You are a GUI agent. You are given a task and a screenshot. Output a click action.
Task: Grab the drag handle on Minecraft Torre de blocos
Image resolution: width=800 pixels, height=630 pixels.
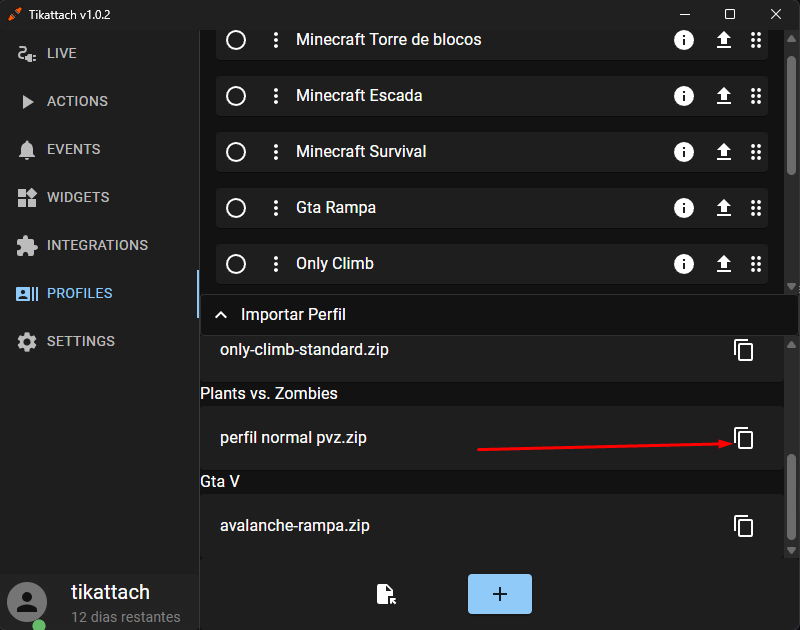tap(756, 40)
